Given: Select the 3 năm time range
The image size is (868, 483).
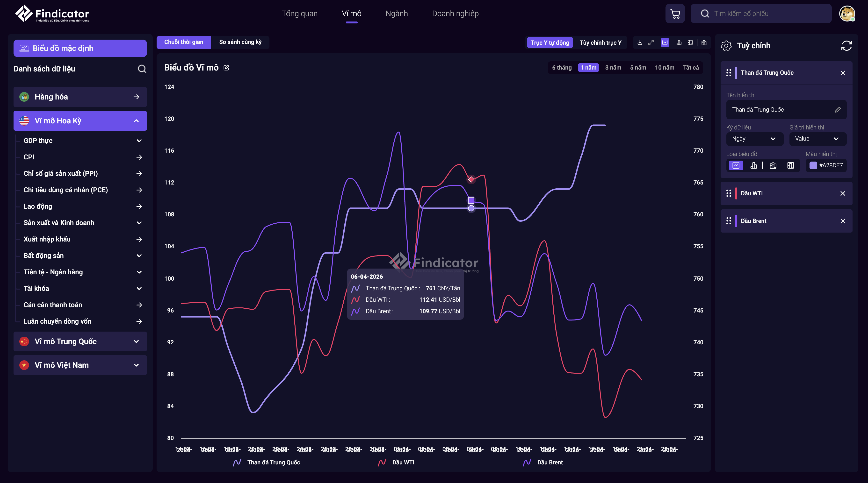Looking at the screenshot, I should point(613,68).
